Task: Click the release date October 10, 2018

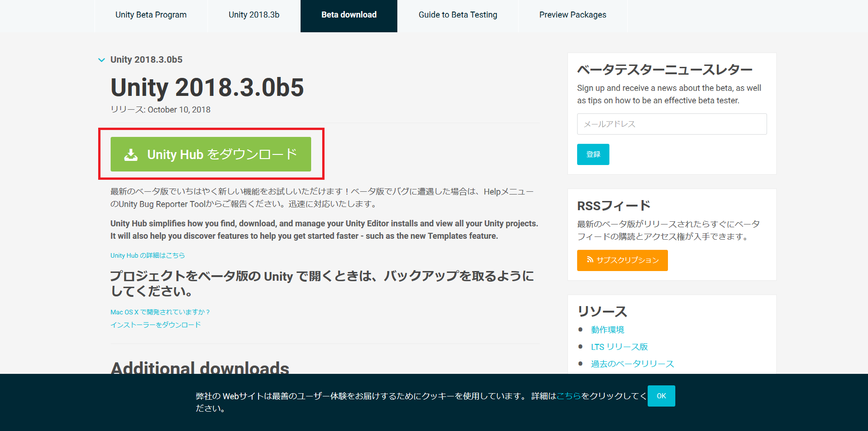Action: pyautogui.click(x=179, y=110)
